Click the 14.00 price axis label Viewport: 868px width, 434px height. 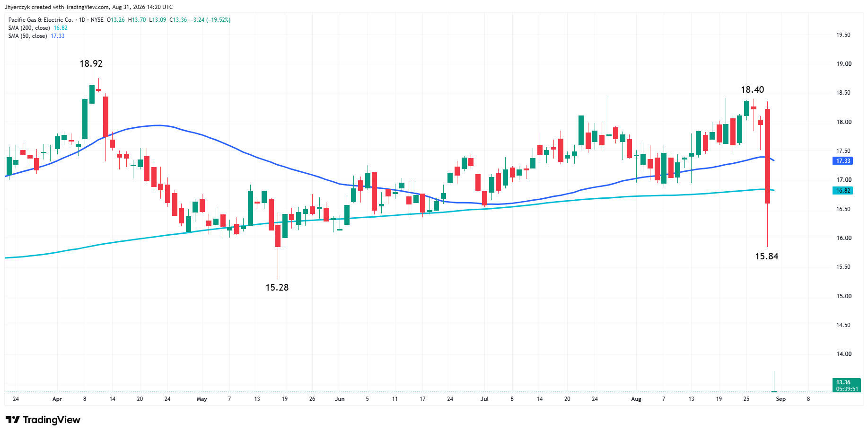pos(843,354)
